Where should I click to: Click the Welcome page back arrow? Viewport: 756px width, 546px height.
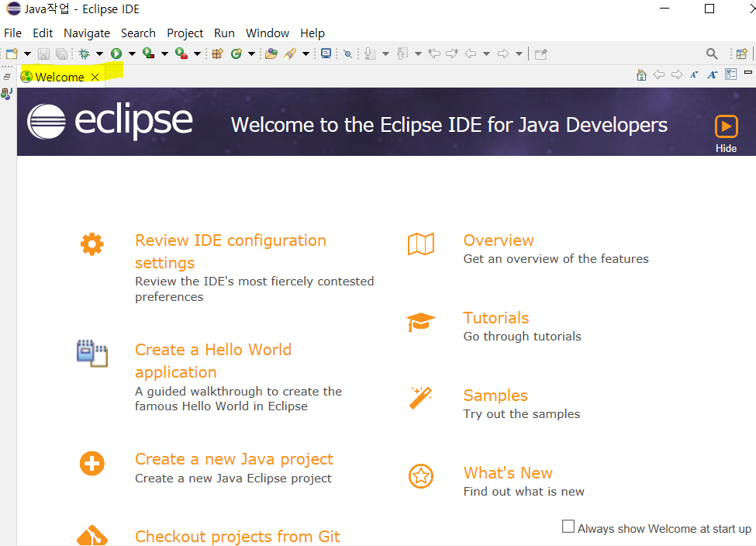click(x=659, y=74)
